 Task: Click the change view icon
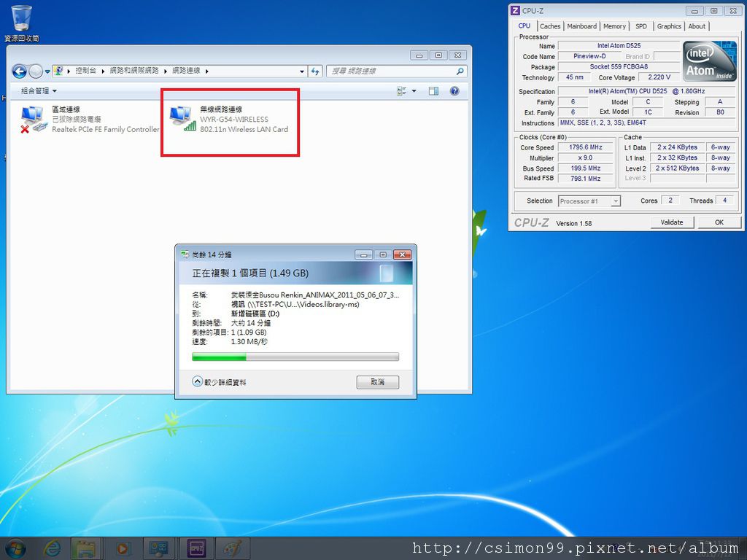(x=402, y=90)
